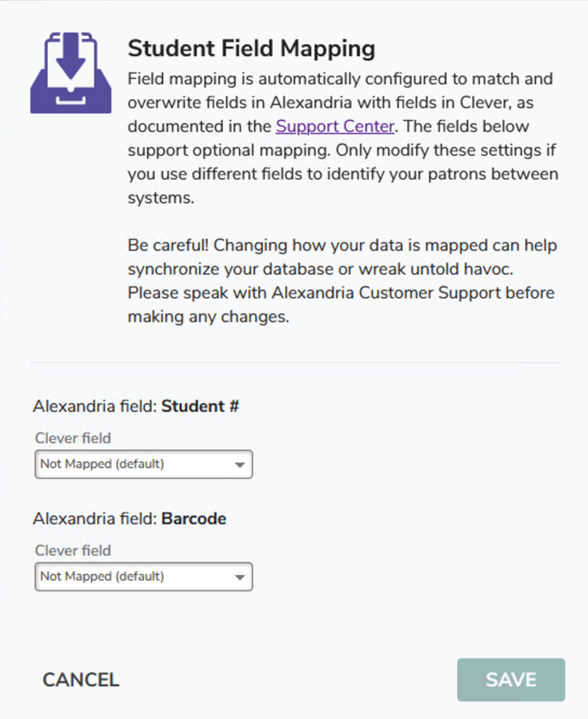Click 'Clever field' label above Barcode dropdown
The image size is (588, 719).
73,550
